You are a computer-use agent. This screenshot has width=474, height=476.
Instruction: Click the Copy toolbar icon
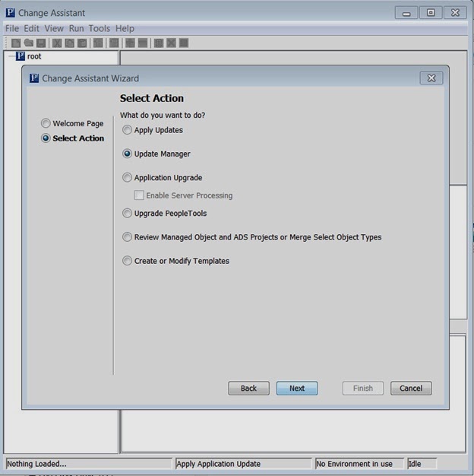point(69,43)
